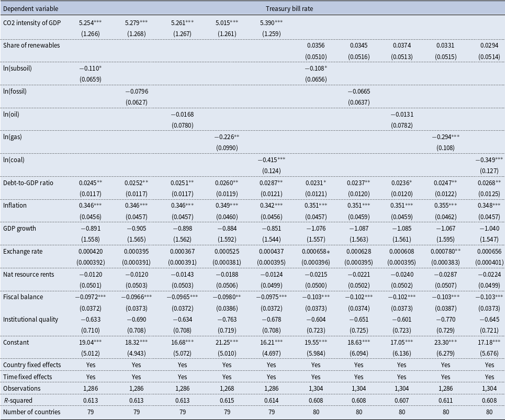Select the 'Number of countries' row label

pos(31,412)
